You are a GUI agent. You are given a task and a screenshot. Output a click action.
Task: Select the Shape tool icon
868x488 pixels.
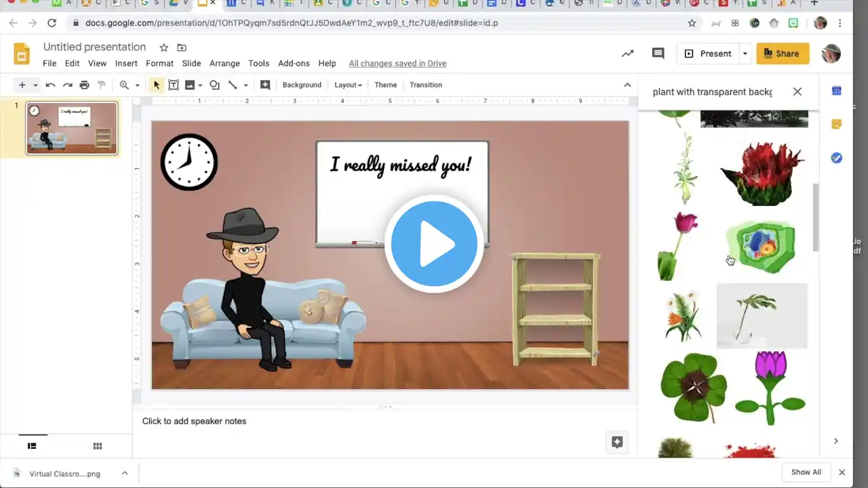coord(214,85)
